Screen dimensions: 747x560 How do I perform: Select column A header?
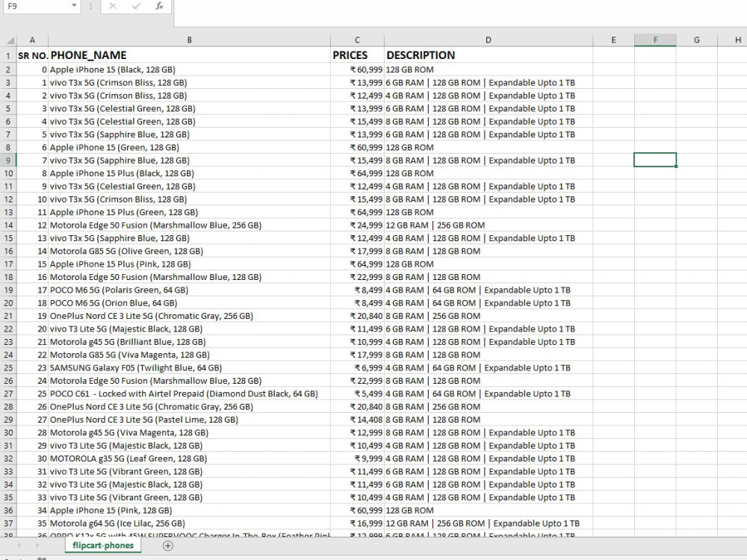coord(32,40)
